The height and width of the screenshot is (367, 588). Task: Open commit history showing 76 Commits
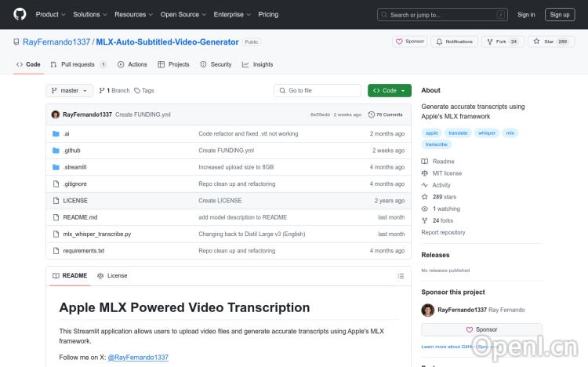pyautogui.click(x=386, y=114)
